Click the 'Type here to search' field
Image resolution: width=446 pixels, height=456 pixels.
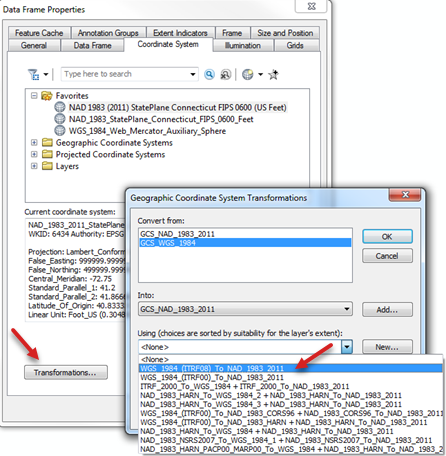(125, 74)
